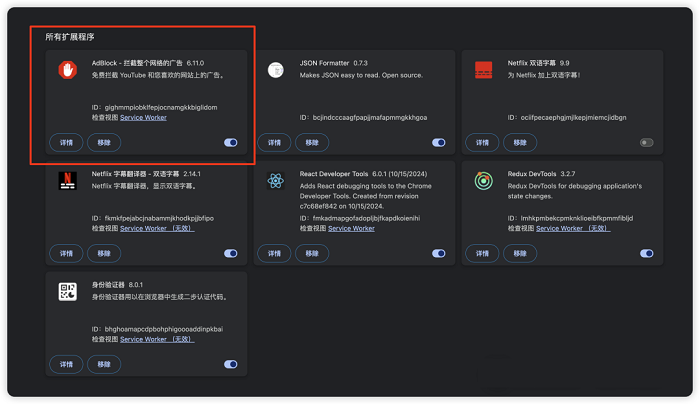This screenshot has height=404, width=700.
Task: Click the 身份验证器 8.0.1 title
Action: click(x=117, y=284)
